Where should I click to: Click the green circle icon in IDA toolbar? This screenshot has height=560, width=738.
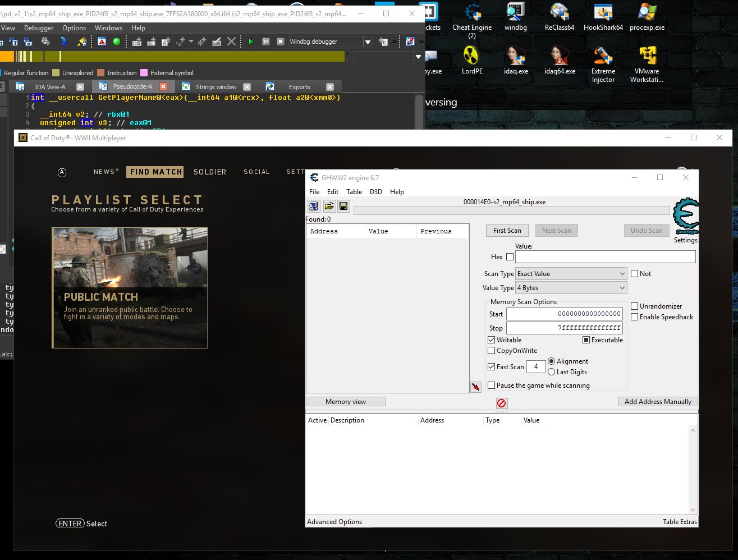117,42
